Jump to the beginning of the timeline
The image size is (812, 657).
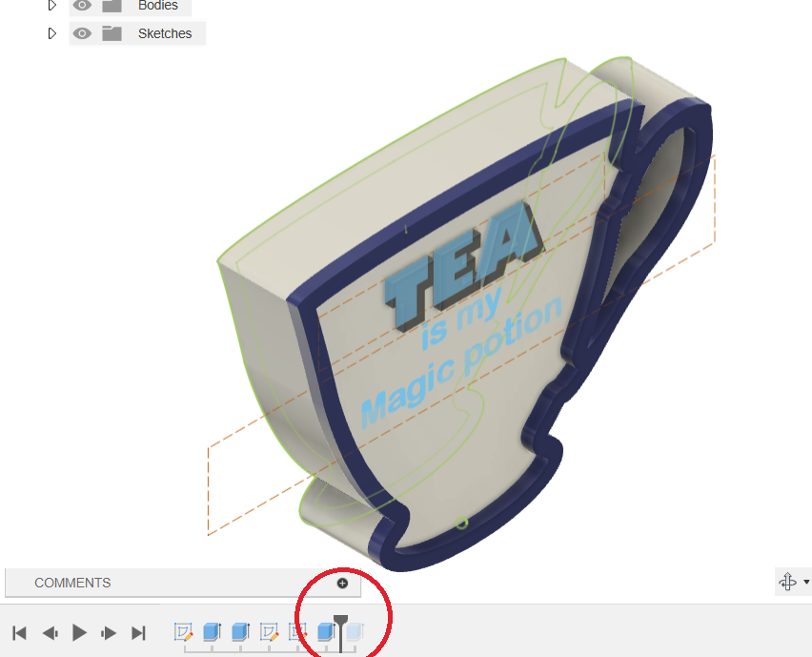tap(19, 632)
